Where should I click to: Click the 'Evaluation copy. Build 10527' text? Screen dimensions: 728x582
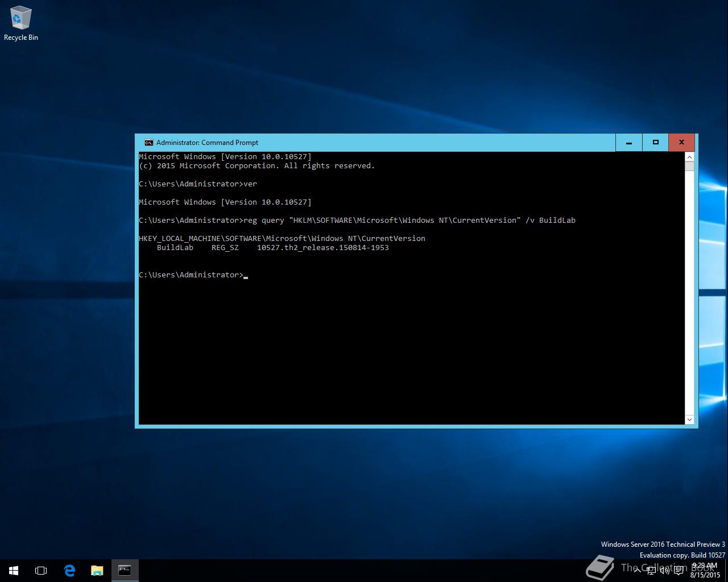[x=682, y=555]
